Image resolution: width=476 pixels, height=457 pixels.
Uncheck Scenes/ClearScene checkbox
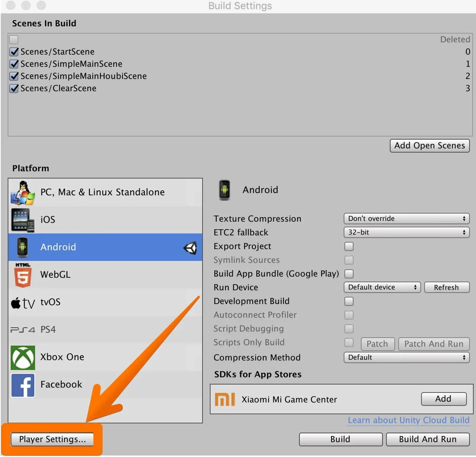(x=14, y=88)
